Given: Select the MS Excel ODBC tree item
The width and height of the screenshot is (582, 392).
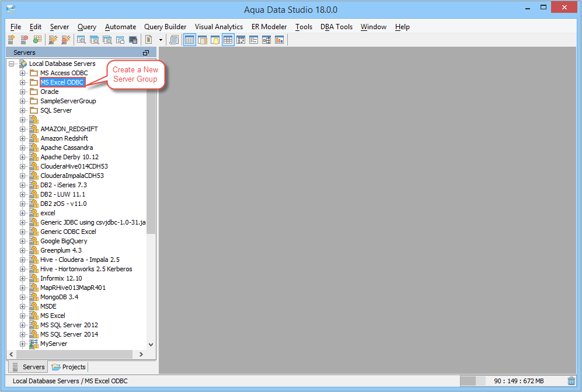Looking at the screenshot, I should (x=62, y=82).
